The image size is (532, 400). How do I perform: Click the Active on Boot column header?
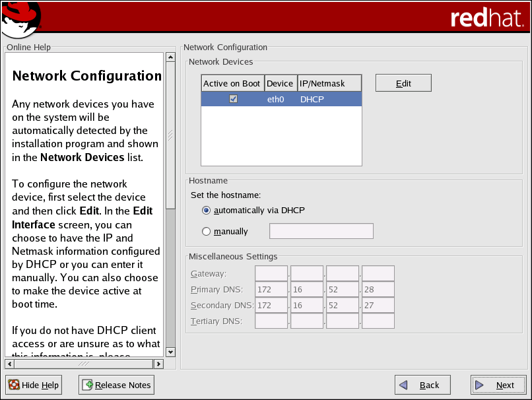(x=232, y=83)
